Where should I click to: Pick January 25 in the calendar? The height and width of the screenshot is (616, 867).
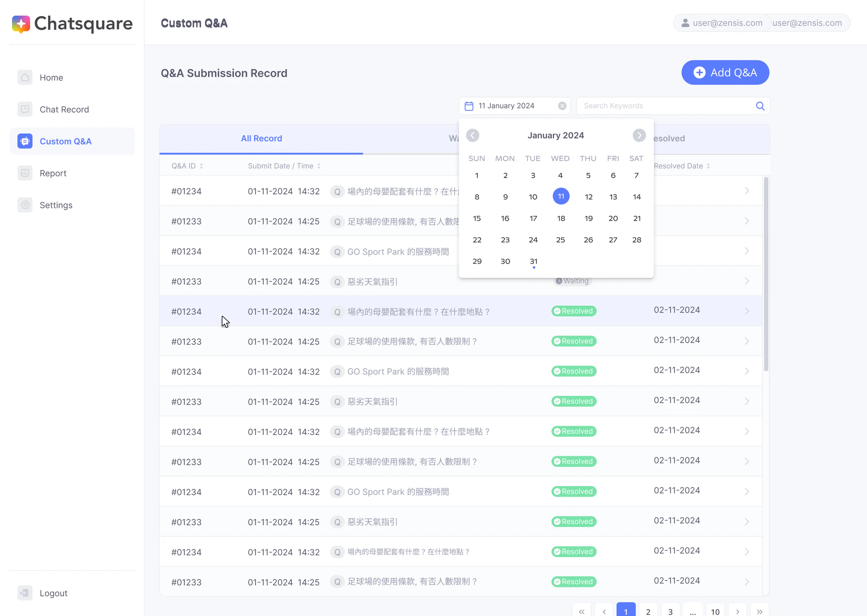pyautogui.click(x=561, y=240)
